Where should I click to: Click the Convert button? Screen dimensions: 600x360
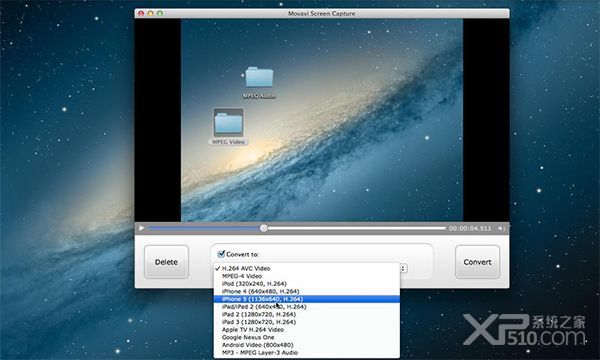coord(477,262)
